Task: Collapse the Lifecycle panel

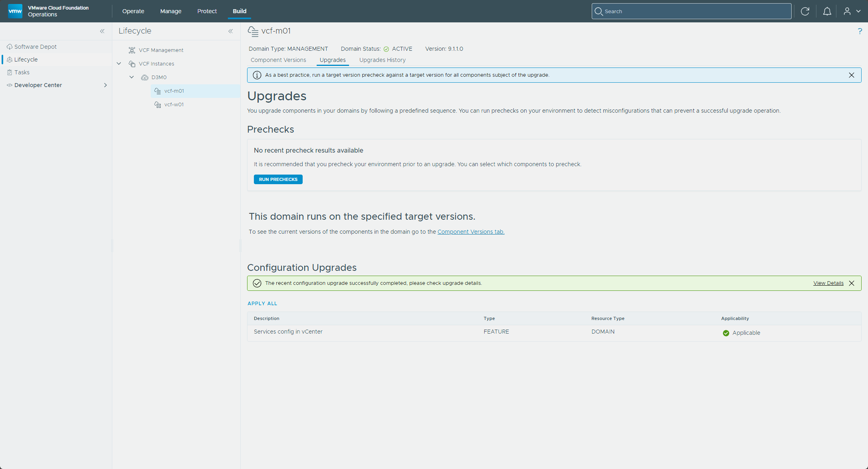Action: [x=231, y=31]
